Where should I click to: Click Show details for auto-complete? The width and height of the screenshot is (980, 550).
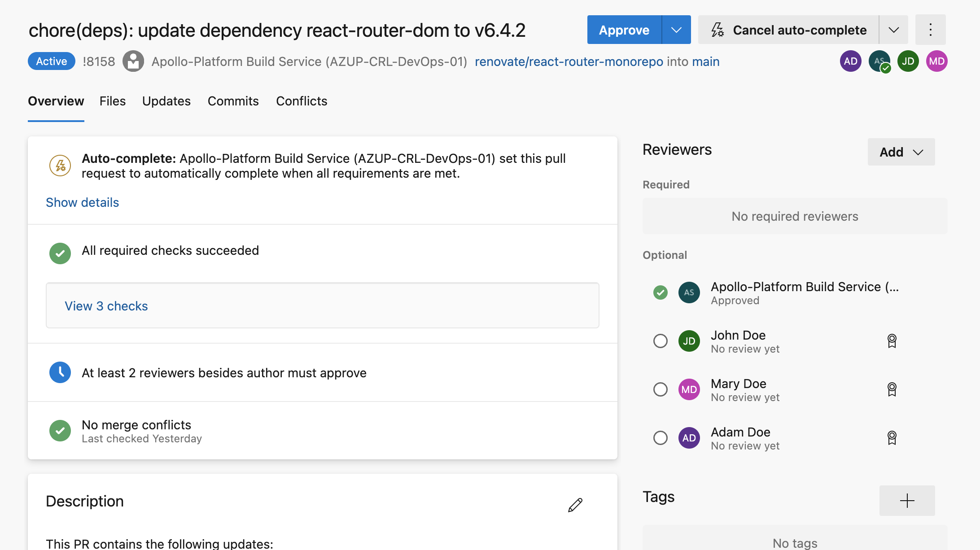click(82, 202)
